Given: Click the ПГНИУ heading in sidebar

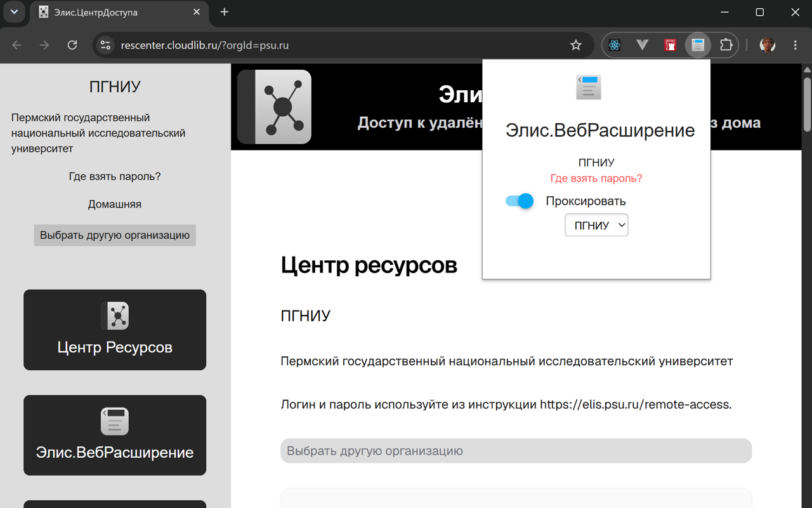Looking at the screenshot, I should tap(115, 87).
